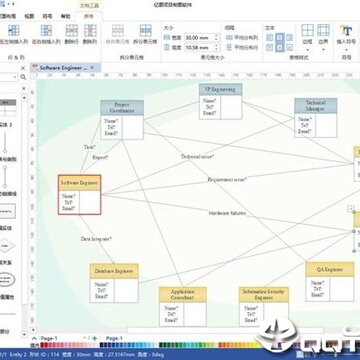360x360 pixels.
Task: Click the green plus add page button
Action: (x=94, y=338)
